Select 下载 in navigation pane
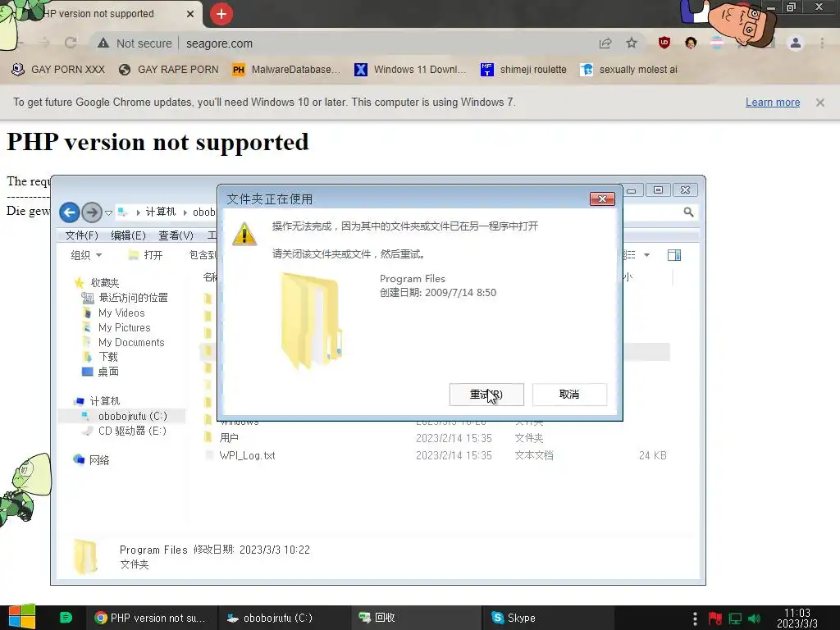The height and width of the screenshot is (630, 840). [x=100, y=357]
